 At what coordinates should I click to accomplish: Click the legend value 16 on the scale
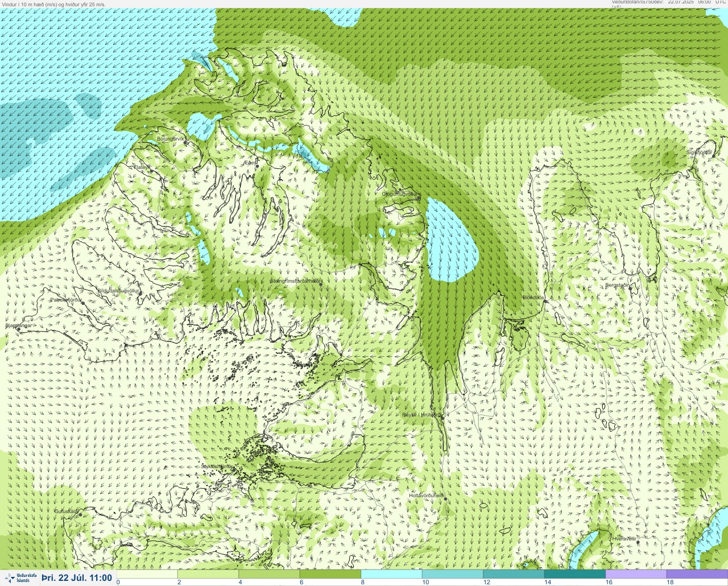(x=609, y=582)
